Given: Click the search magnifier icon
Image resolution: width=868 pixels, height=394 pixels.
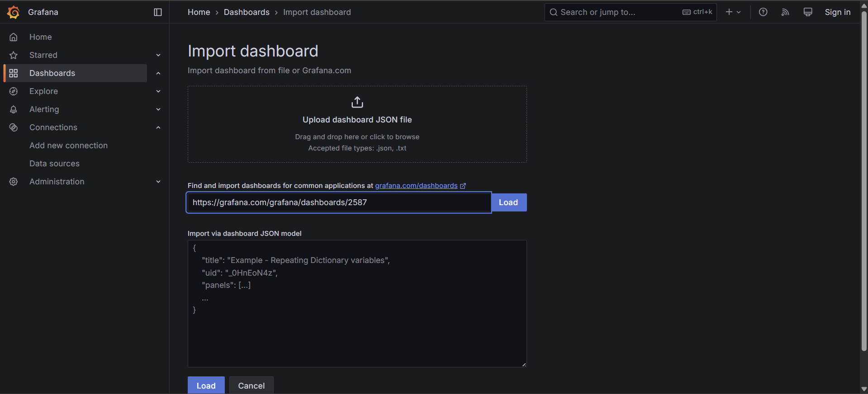Looking at the screenshot, I should [553, 12].
